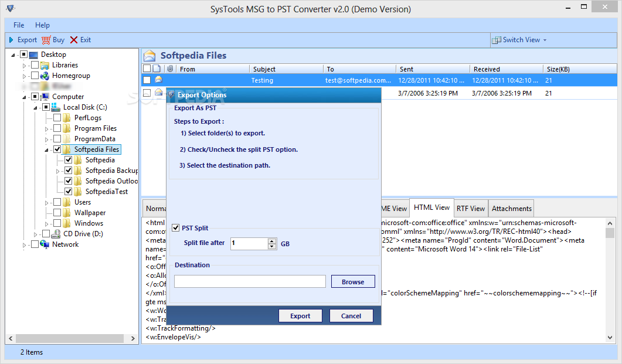Click the Local Disk (C:) drive icon
This screenshot has width=622, height=364.
point(56,107)
